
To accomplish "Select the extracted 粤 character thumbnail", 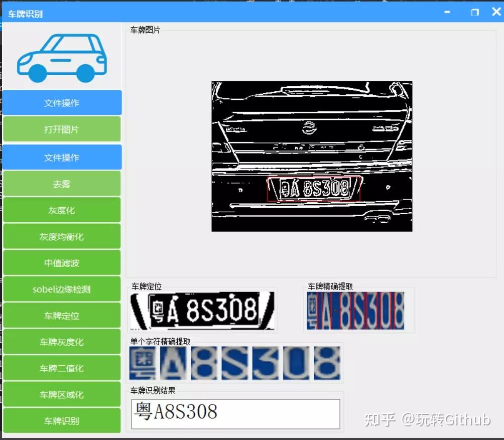I will 143,363.
